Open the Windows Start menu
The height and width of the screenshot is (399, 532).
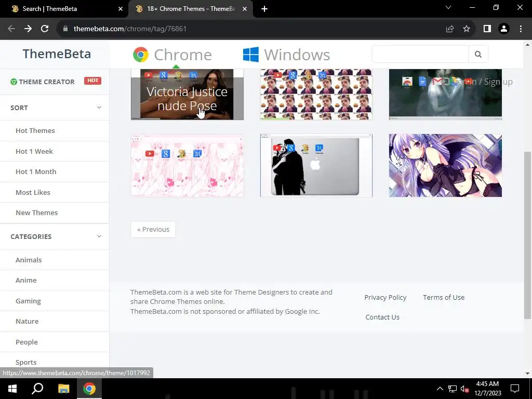tap(12, 389)
